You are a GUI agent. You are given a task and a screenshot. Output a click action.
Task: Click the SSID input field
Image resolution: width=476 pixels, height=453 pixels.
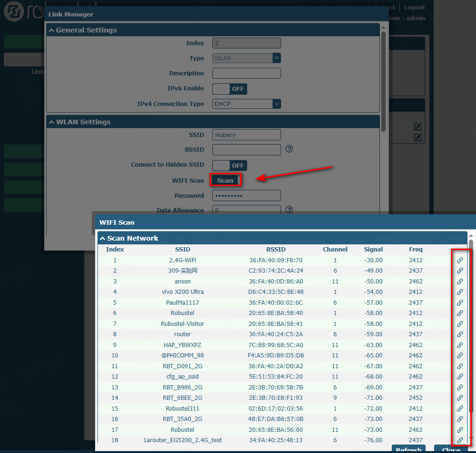[246, 135]
